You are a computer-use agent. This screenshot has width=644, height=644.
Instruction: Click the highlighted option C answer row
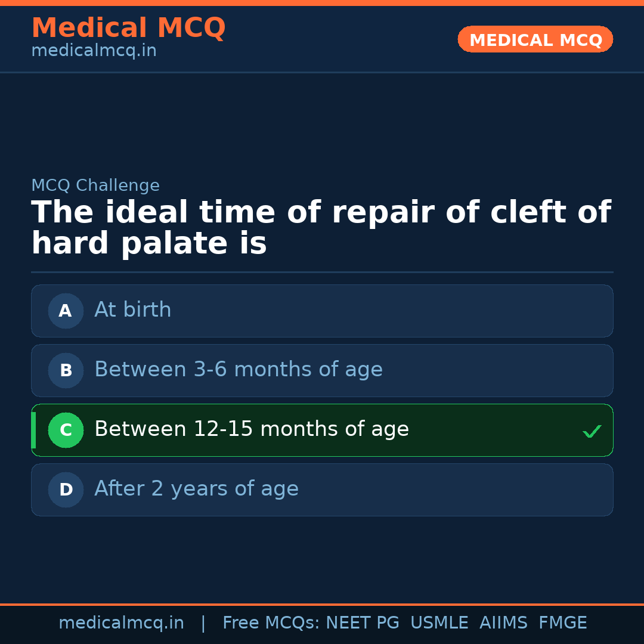[x=322, y=430]
